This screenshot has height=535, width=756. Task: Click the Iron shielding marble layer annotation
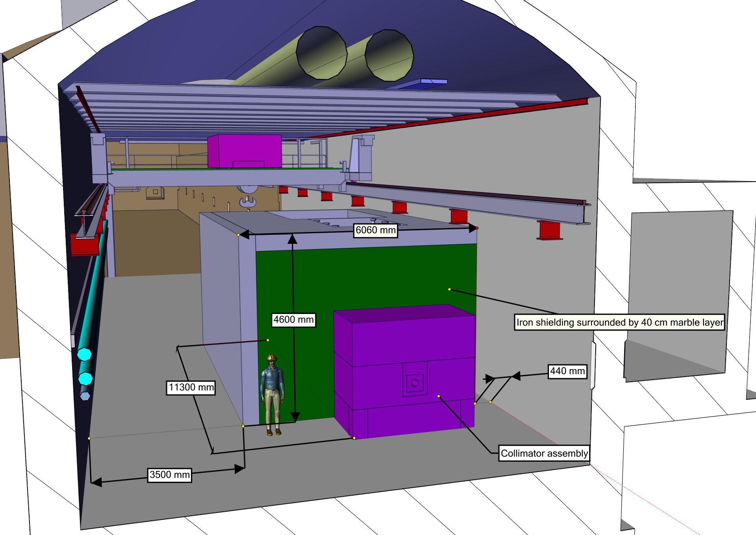click(x=619, y=322)
